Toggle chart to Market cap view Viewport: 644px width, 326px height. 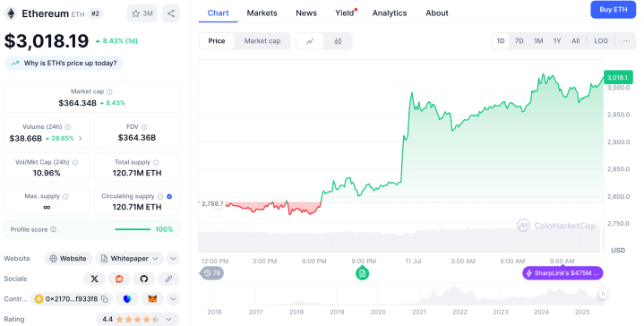tap(262, 41)
